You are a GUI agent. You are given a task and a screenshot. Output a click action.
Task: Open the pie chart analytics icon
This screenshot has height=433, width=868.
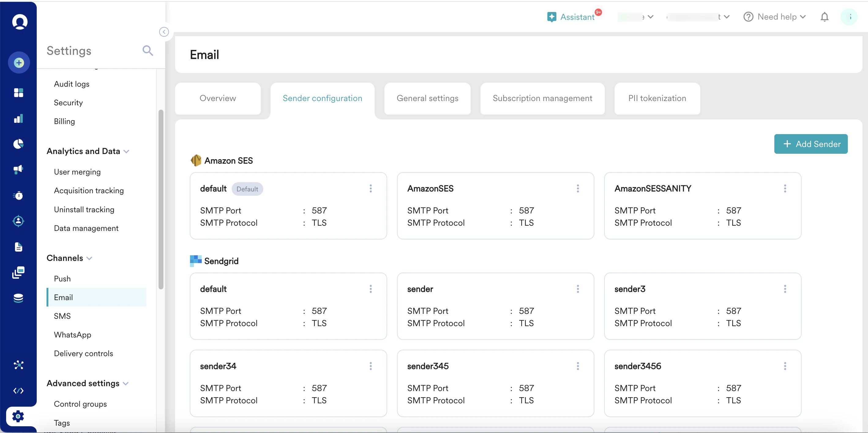(x=19, y=144)
